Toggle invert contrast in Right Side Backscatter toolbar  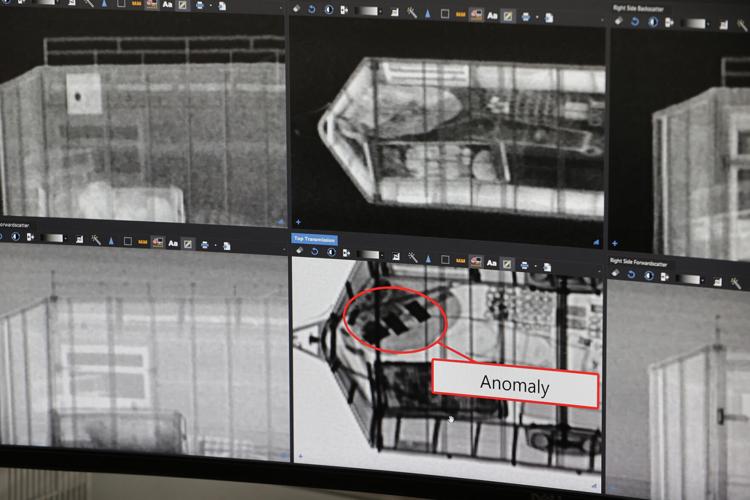(653, 22)
